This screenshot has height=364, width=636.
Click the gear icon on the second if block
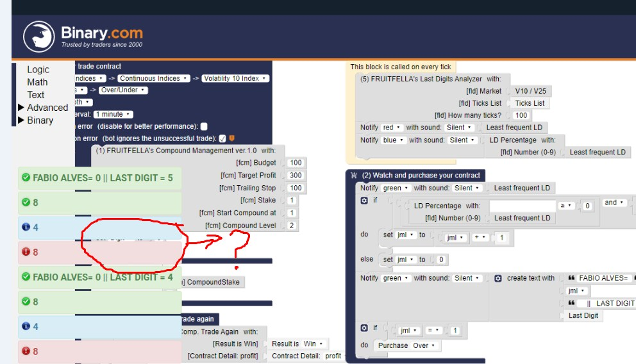(364, 328)
